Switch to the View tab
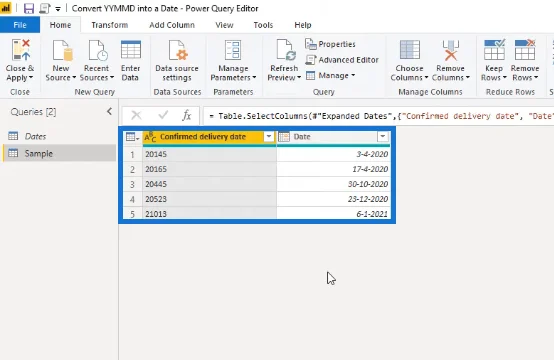554x360 pixels. (224, 25)
